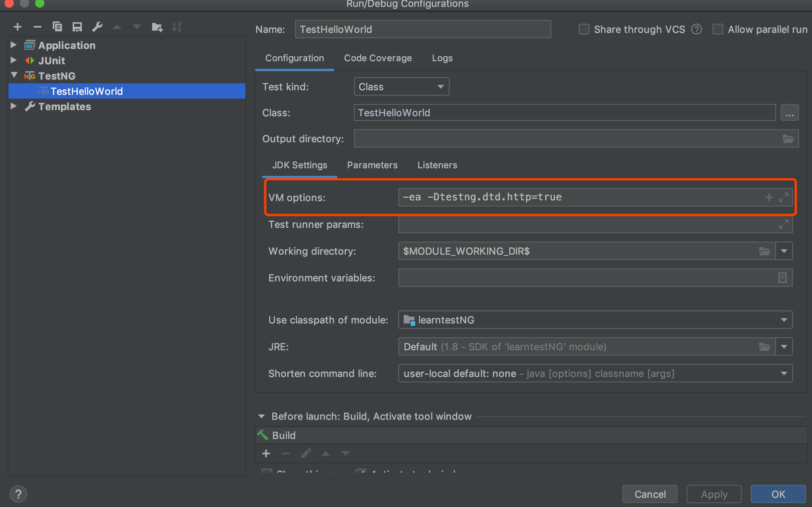
Task: Enable Share through VCS checkbox
Action: (x=584, y=29)
